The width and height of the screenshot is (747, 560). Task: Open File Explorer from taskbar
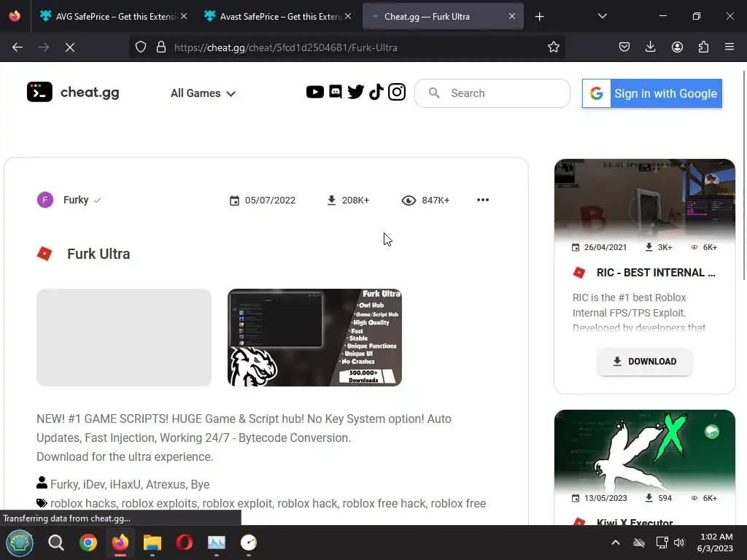pyautogui.click(x=152, y=542)
